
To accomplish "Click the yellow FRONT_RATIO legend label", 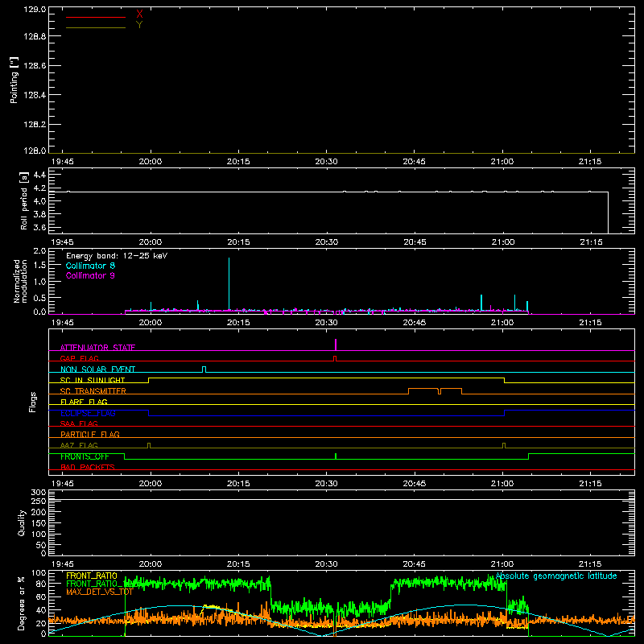I will coord(92,576).
